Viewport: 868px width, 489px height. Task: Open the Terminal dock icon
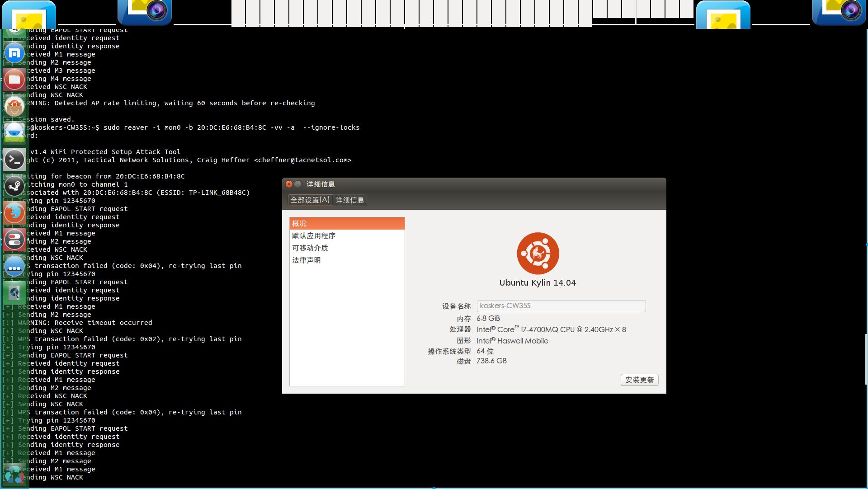[x=14, y=160]
